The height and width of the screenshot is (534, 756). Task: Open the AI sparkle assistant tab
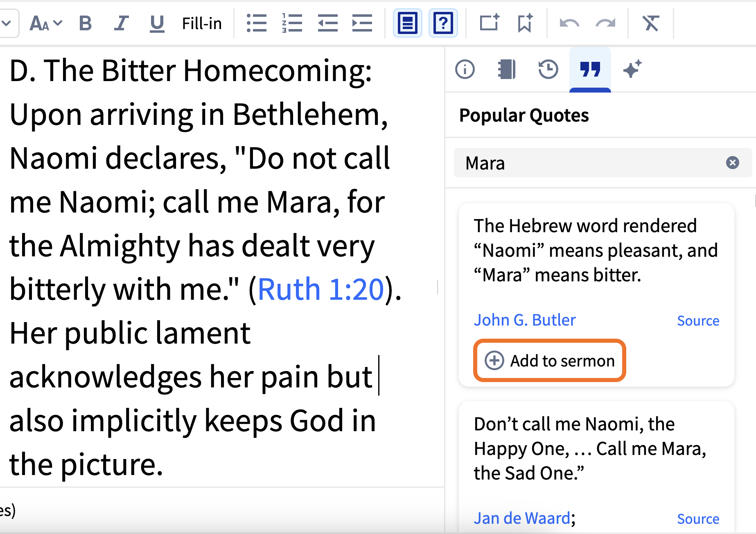coord(632,69)
